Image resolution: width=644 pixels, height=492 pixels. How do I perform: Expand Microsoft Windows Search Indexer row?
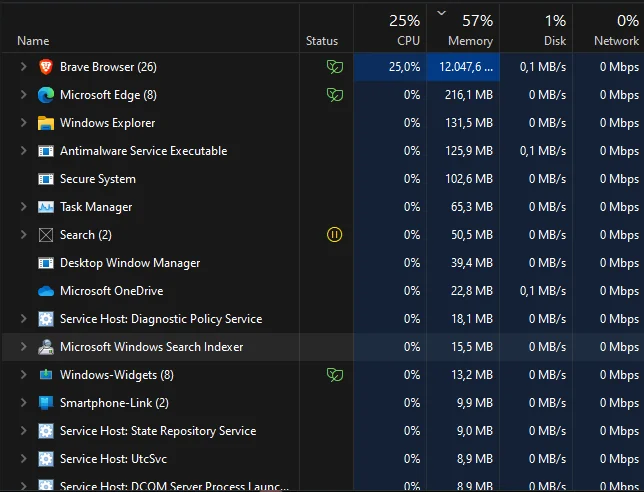pyautogui.click(x=23, y=347)
